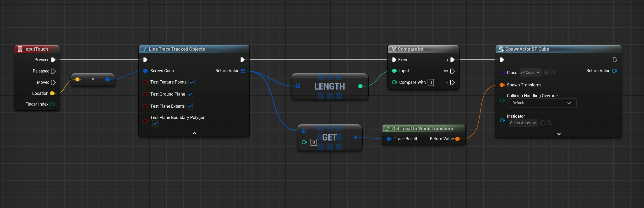Click the Instigator input pin

pyautogui.click(x=502, y=120)
